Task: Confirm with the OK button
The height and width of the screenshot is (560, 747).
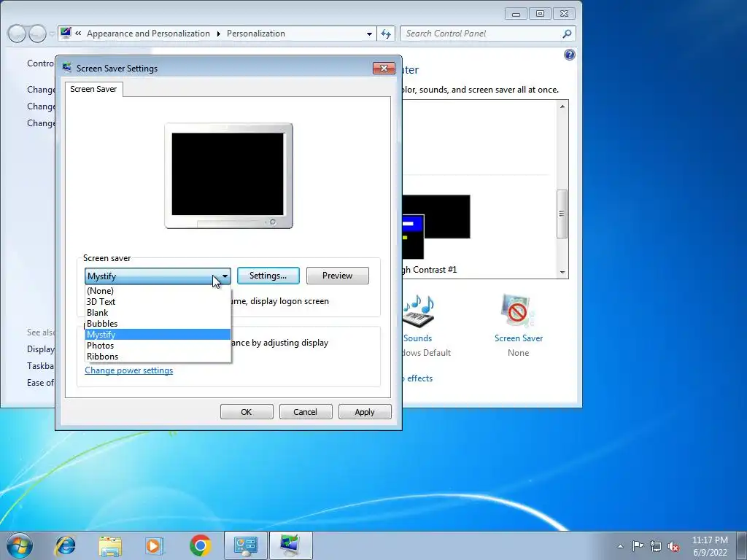Action: pyautogui.click(x=247, y=412)
